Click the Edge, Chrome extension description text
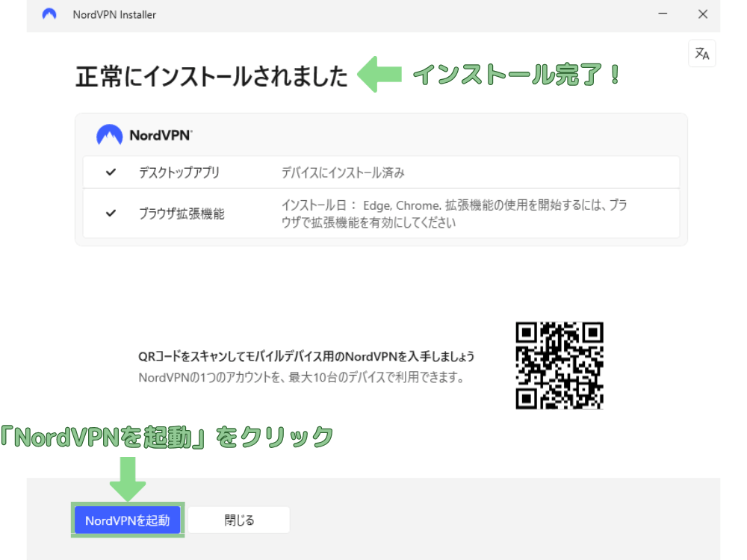 point(454,214)
